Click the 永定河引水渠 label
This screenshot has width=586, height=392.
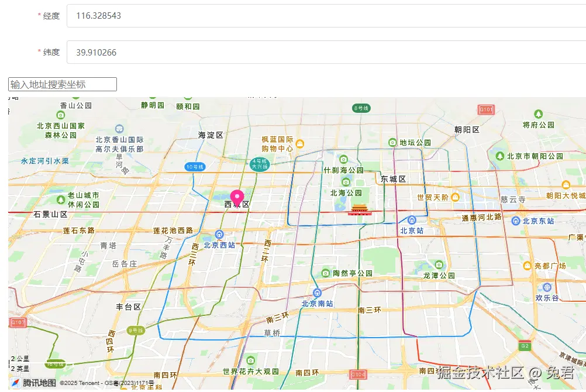(45, 161)
